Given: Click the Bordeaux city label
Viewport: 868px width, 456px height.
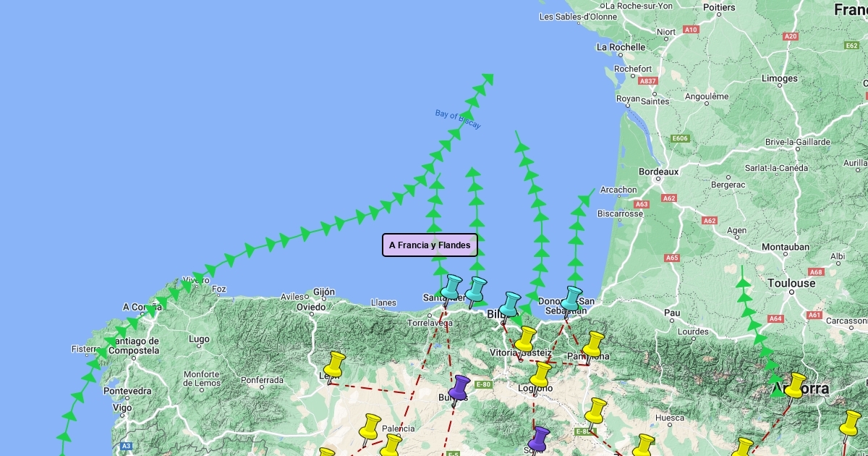Looking at the screenshot, I should coord(659,172).
